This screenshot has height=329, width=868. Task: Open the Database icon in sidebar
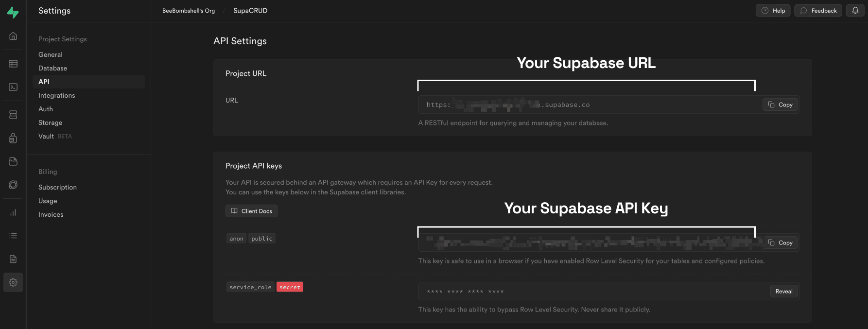[x=13, y=115]
